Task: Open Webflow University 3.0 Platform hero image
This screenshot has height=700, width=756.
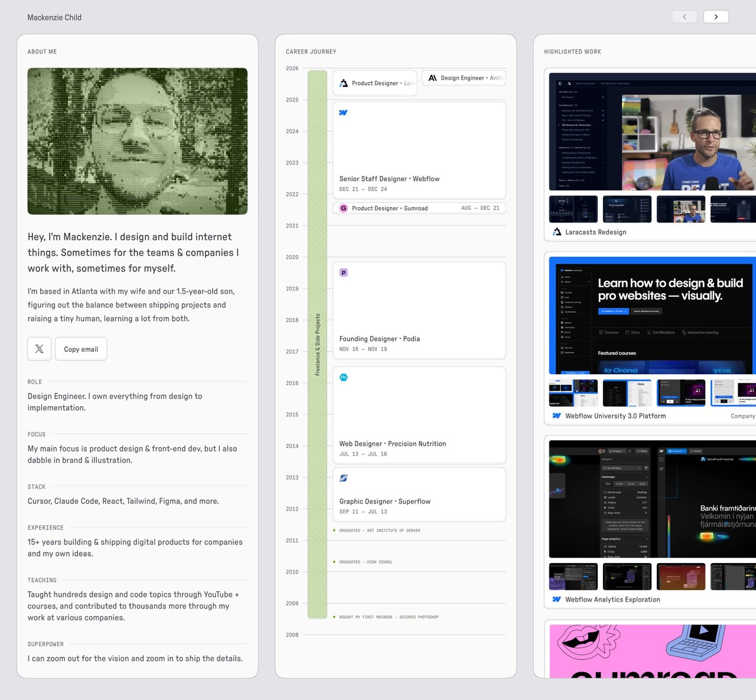Action: coord(652,315)
